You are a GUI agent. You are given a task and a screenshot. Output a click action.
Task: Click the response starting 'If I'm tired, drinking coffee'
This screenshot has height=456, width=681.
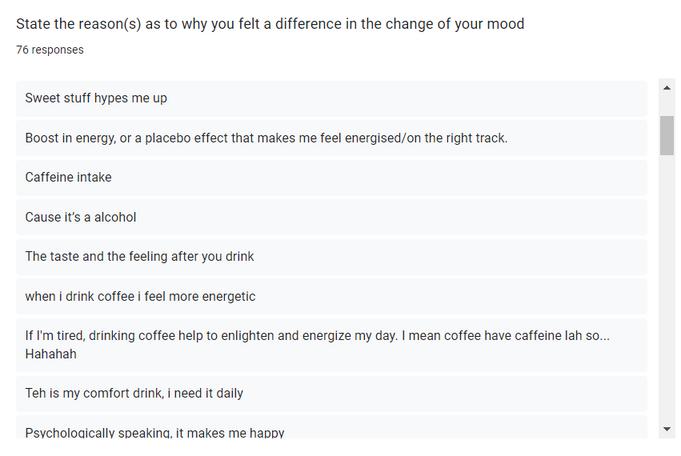[331, 345]
